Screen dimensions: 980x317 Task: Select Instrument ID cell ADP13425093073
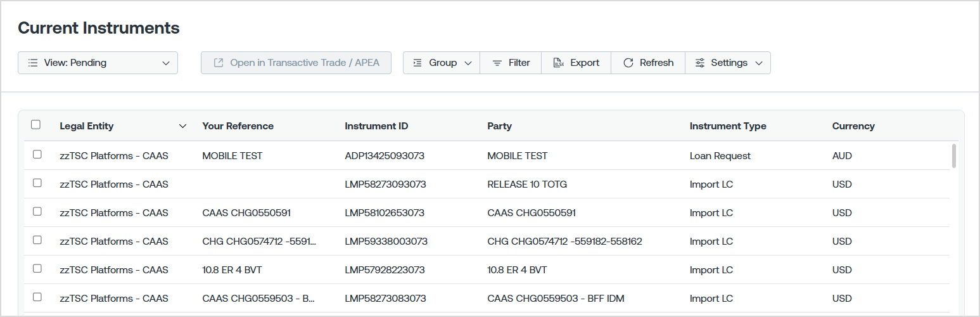coord(385,155)
